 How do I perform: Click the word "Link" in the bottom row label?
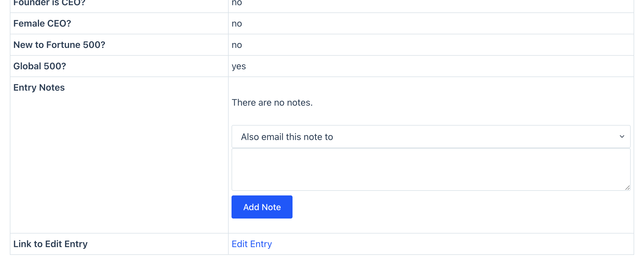(x=23, y=244)
